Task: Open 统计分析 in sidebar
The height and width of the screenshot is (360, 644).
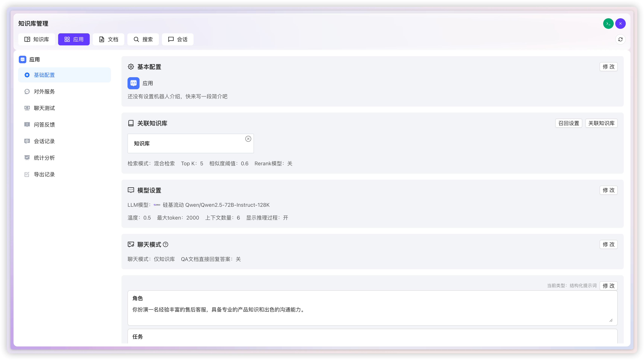Action: [x=65, y=158]
